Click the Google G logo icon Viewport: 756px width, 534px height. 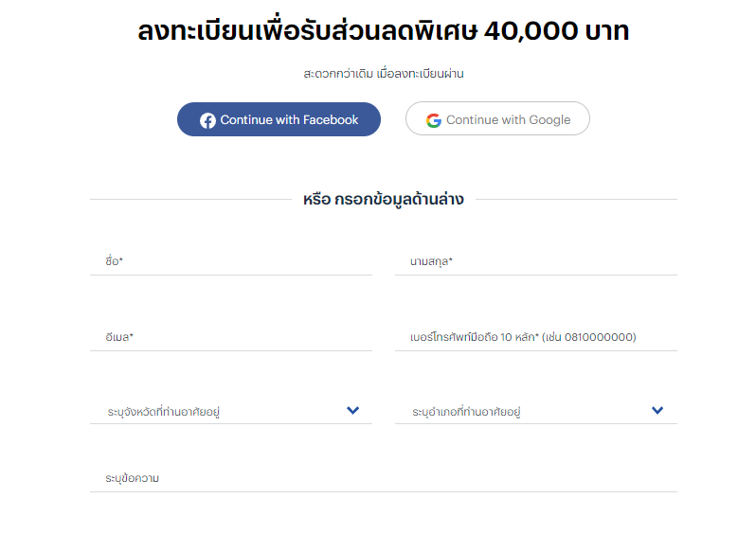(434, 120)
